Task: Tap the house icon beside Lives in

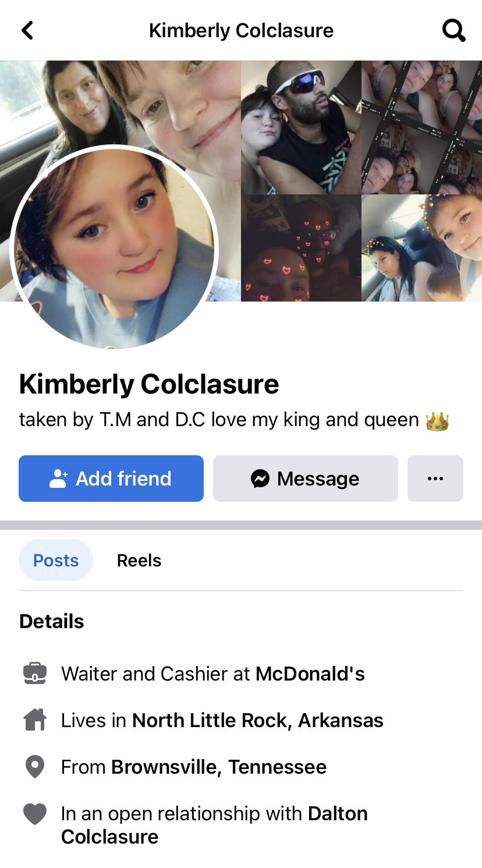Action: [35, 720]
